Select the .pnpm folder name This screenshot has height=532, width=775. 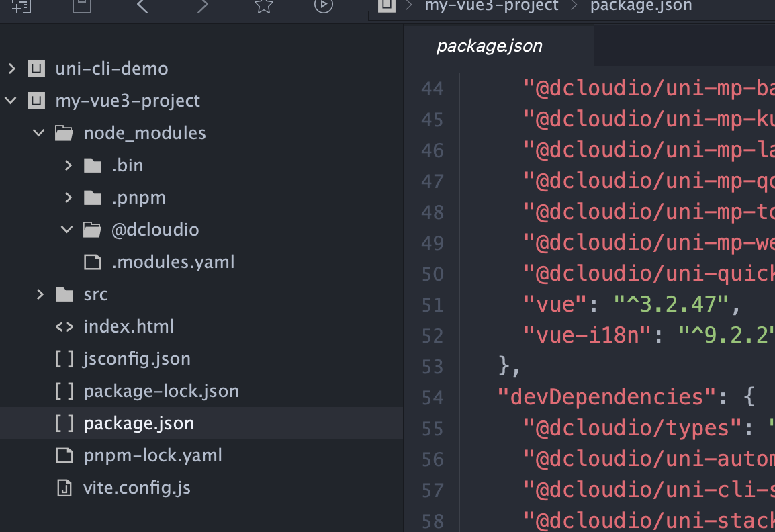coord(138,198)
